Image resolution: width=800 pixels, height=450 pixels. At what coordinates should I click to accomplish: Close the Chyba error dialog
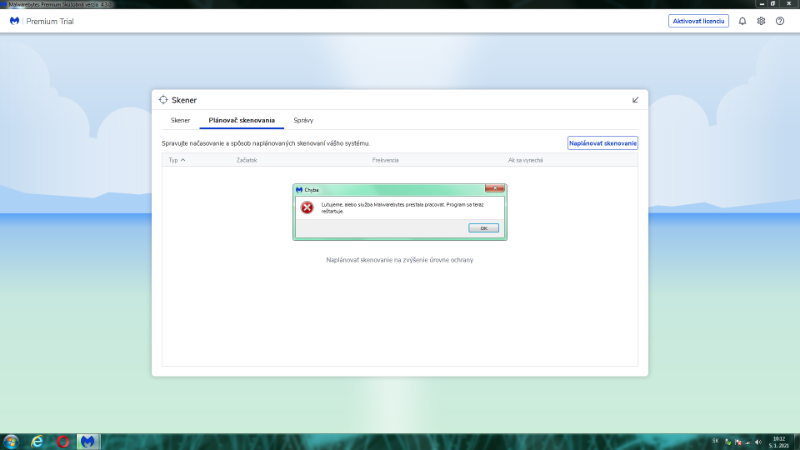494,189
